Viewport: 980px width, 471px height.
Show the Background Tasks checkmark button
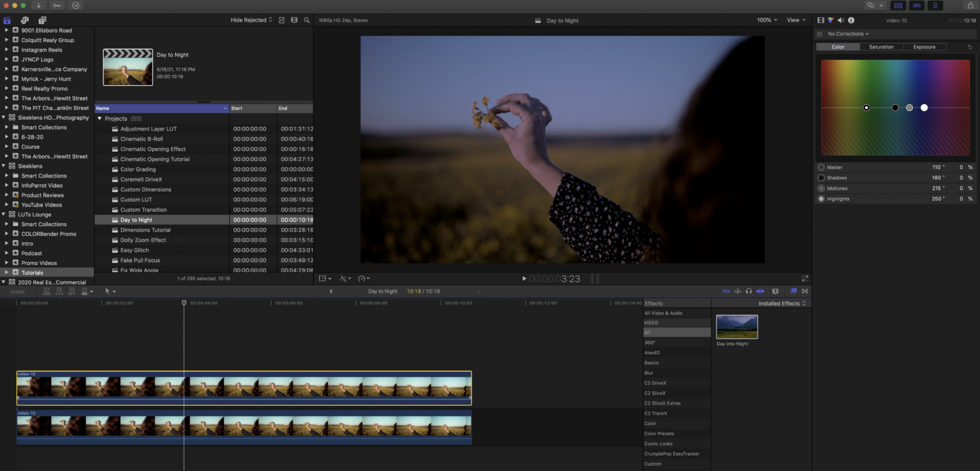pos(76,5)
